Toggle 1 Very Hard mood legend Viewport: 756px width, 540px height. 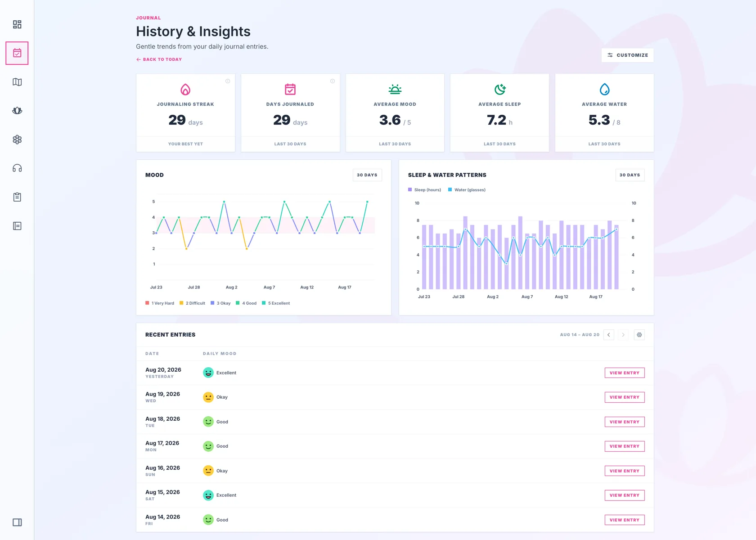click(160, 303)
